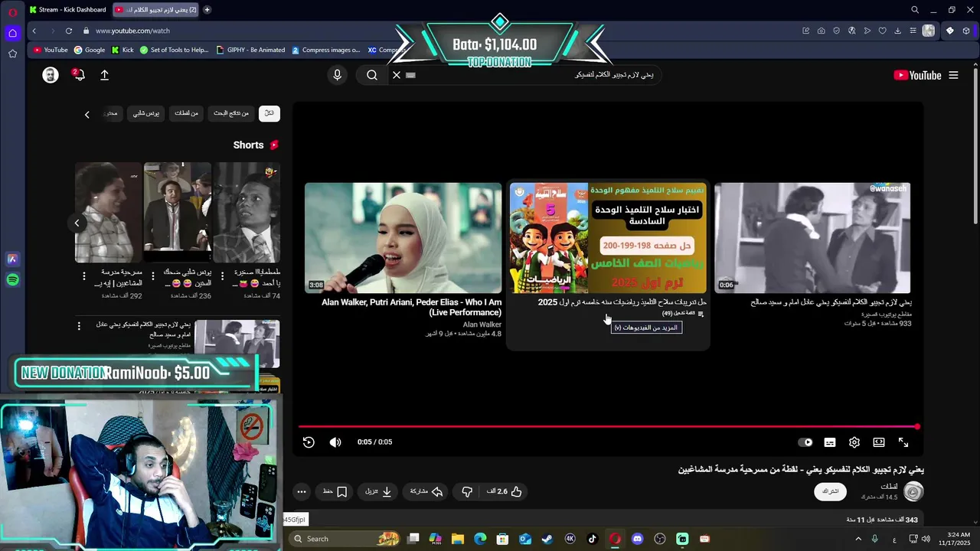Screen dimensions: 980x551
Task: Click the YouTube URL in the address bar
Action: tap(133, 31)
